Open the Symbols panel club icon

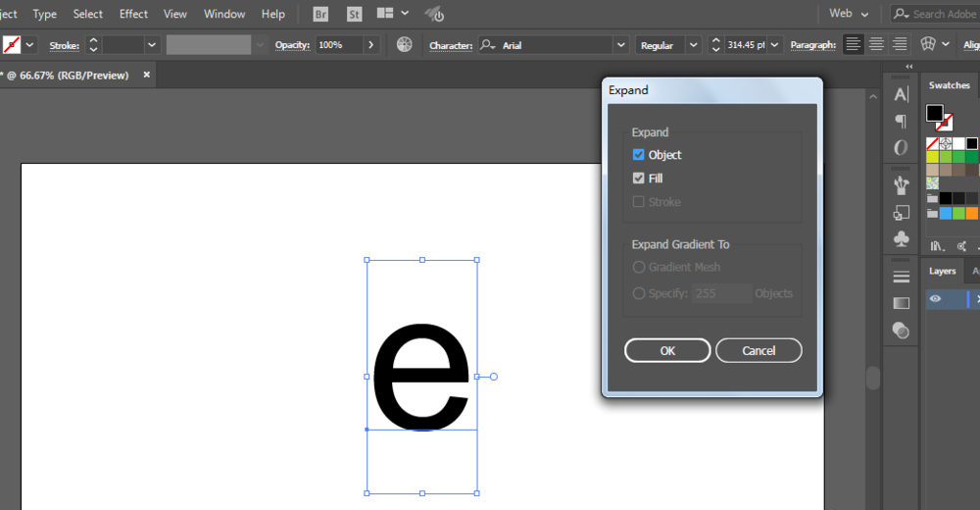click(x=902, y=238)
